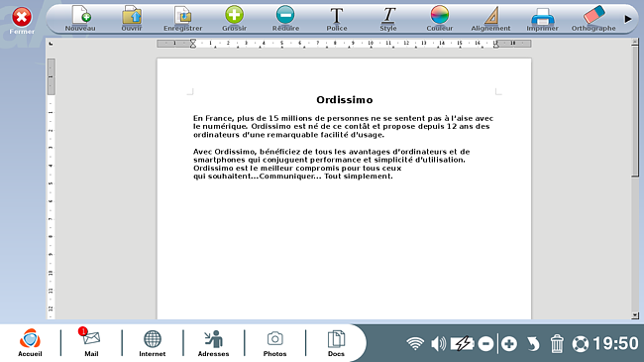Click the tab type selector at ruler corner

tap(51, 44)
